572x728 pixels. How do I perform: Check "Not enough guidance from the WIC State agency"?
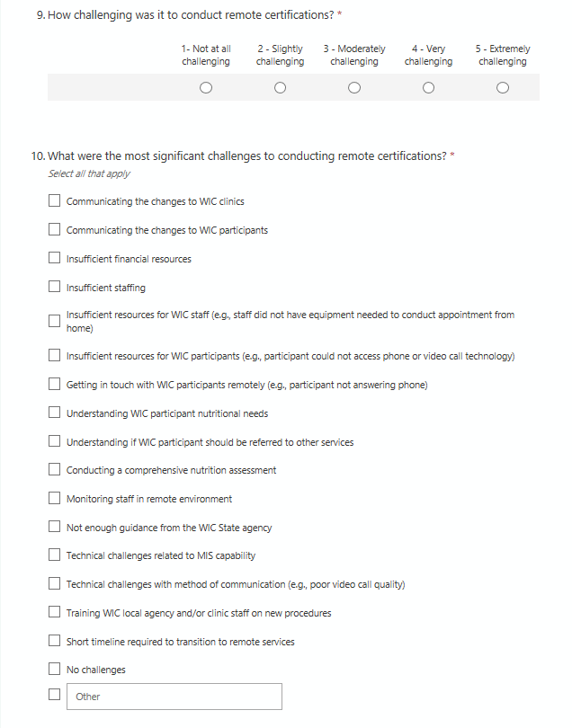55,528
